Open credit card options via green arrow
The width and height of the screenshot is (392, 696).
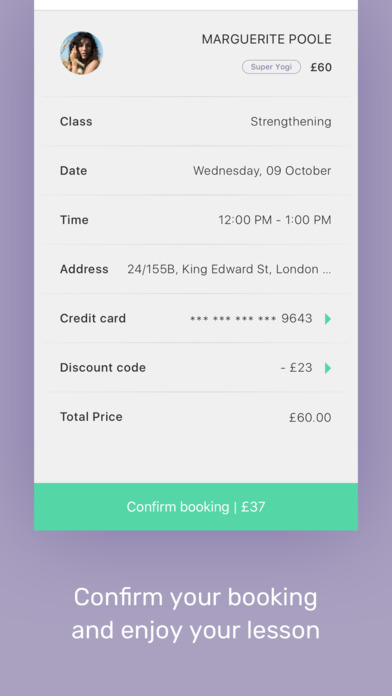328,319
